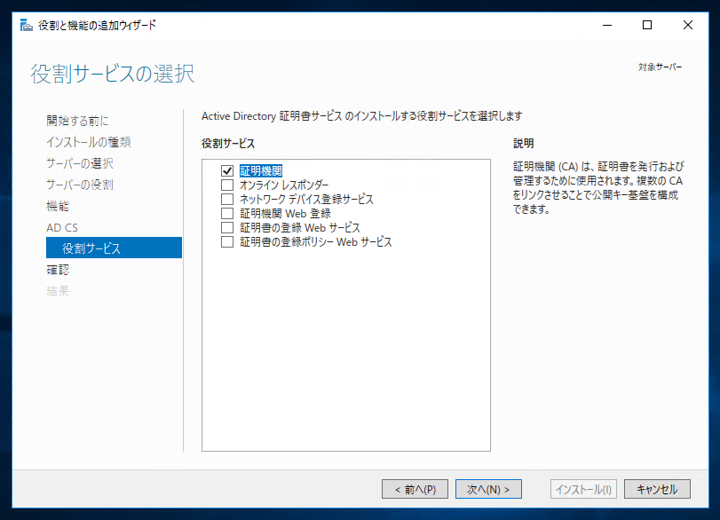Click the 役割サービス list heading

tap(228, 143)
